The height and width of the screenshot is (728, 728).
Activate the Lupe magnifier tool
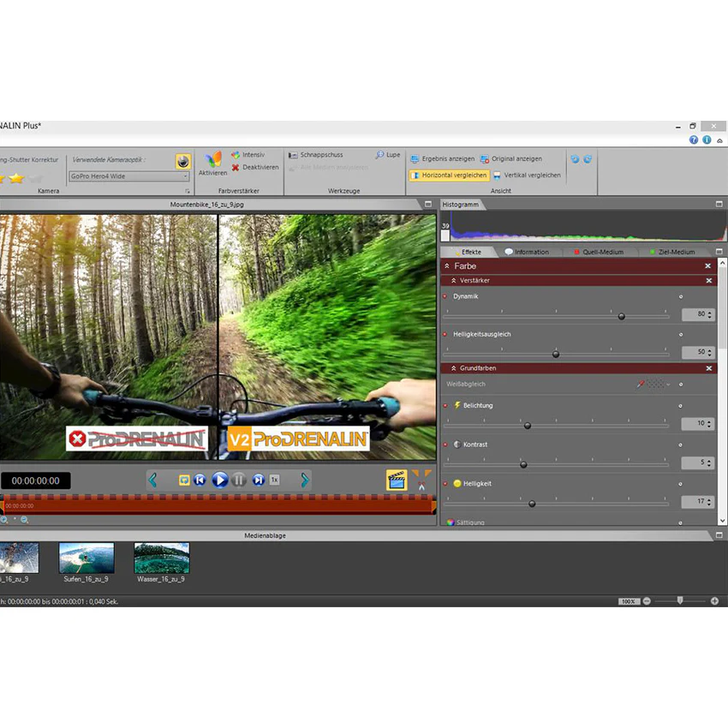pyautogui.click(x=388, y=155)
